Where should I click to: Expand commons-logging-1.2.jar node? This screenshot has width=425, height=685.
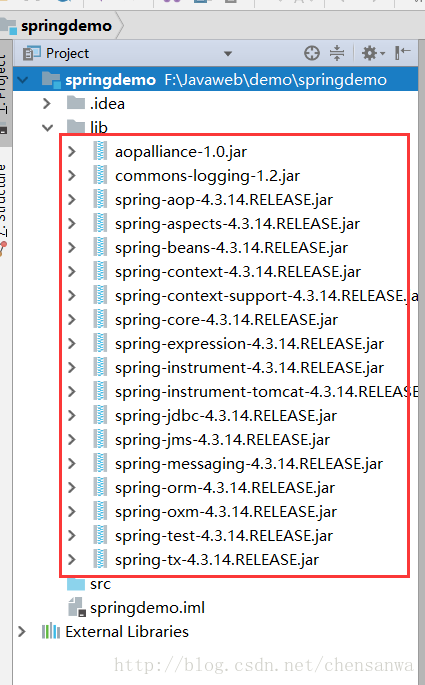[72, 176]
